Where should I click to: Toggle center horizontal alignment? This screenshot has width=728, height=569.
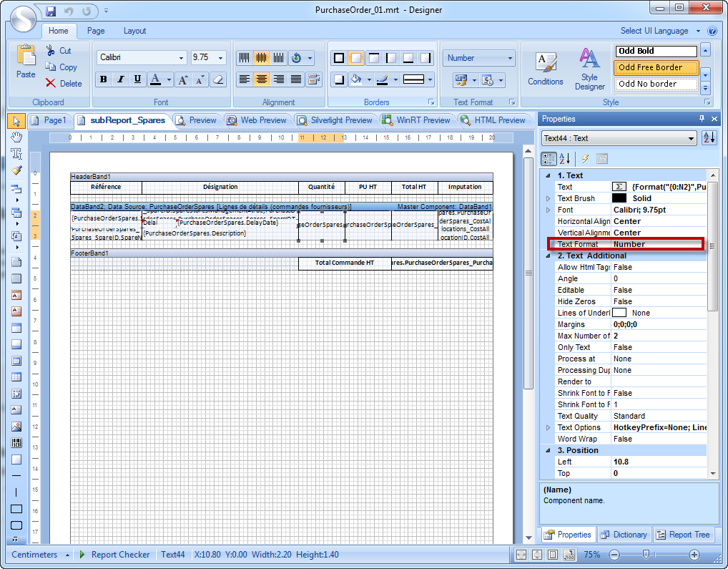(x=262, y=80)
